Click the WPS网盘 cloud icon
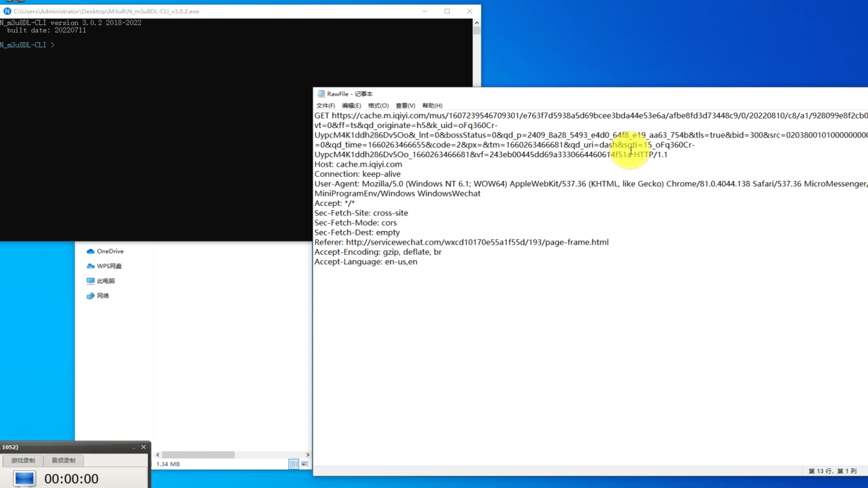The height and width of the screenshot is (488, 868). coord(91,266)
